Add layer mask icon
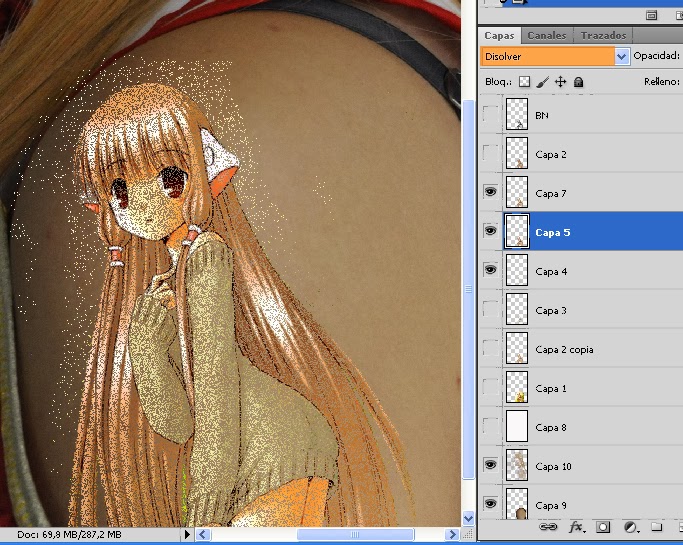The width and height of the screenshot is (683, 545). (x=603, y=527)
